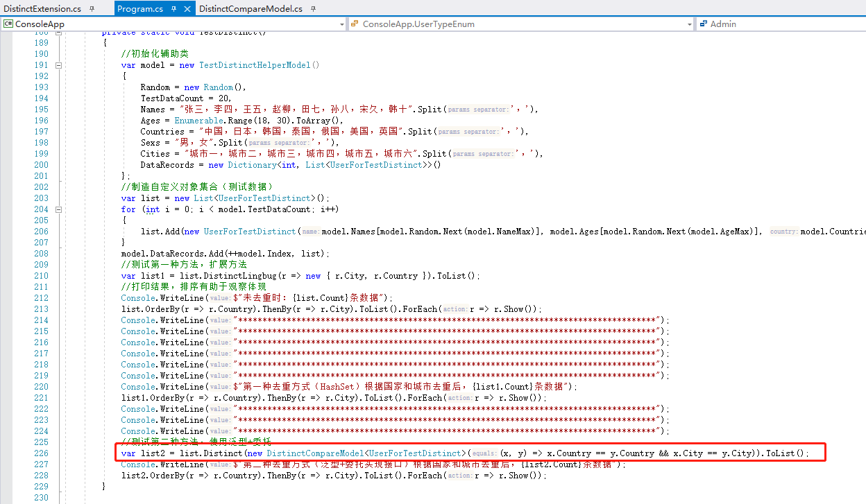The width and height of the screenshot is (866, 504).
Task: Click line number 195 in the gutter
Action: point(41,110)
